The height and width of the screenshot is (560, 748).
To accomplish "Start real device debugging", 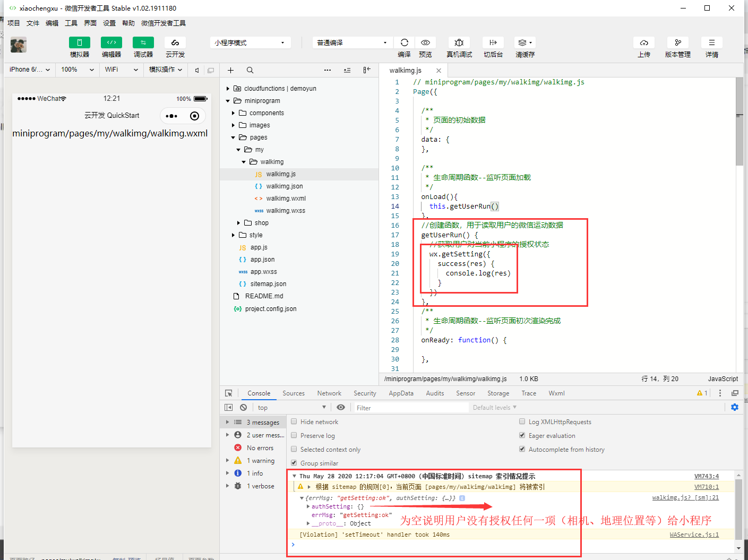I will pos(459,42).
